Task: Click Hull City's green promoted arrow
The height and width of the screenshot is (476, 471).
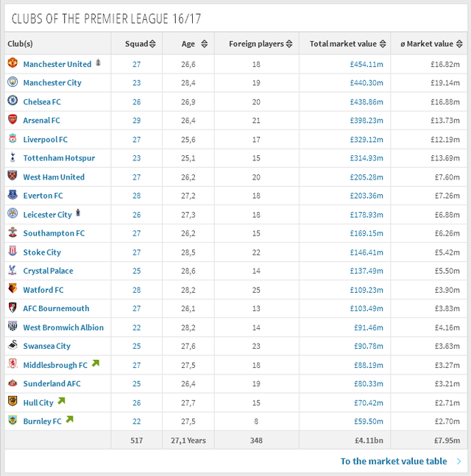Action: [x=62, y=402]
